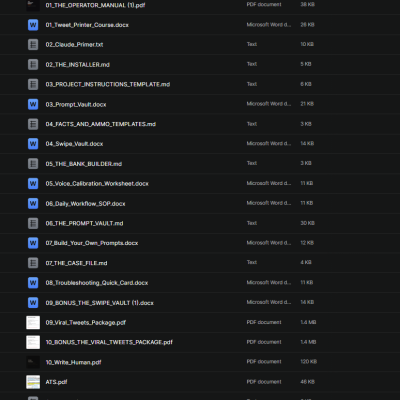Click the 'Text' type of 07_THE_CASE_FILE.md
Screen dimensions: 400x400
coord(252,262)
